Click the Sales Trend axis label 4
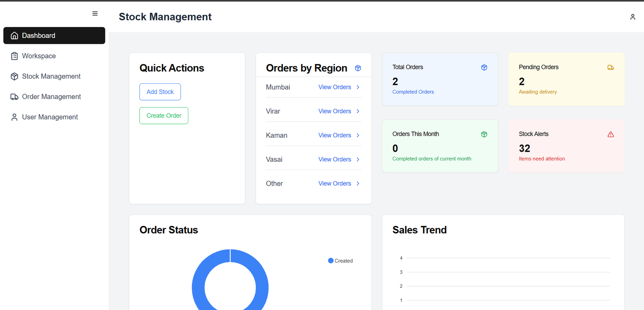This screenshot has height=310, width=644. click(x=401, y=258)
